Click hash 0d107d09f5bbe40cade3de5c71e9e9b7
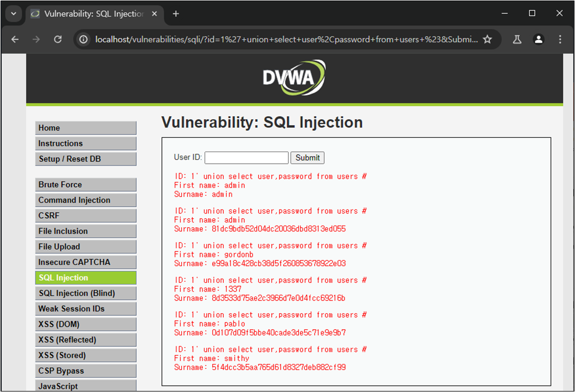 point(279,332)
